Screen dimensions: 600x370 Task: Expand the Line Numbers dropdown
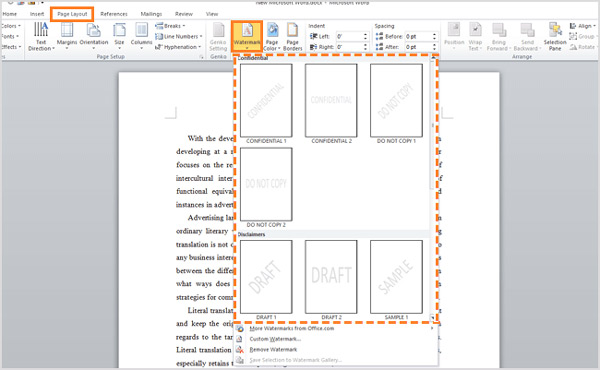(179, 36)
